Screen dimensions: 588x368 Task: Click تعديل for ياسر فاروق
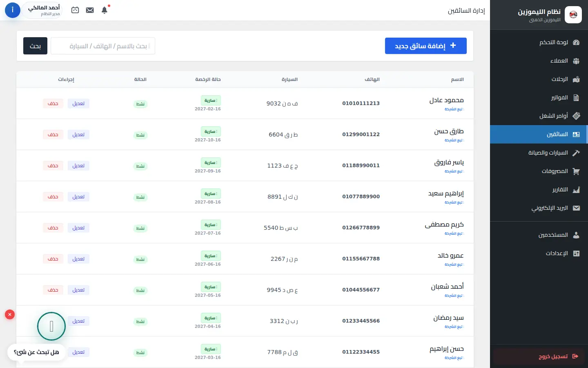coord(78,166)
